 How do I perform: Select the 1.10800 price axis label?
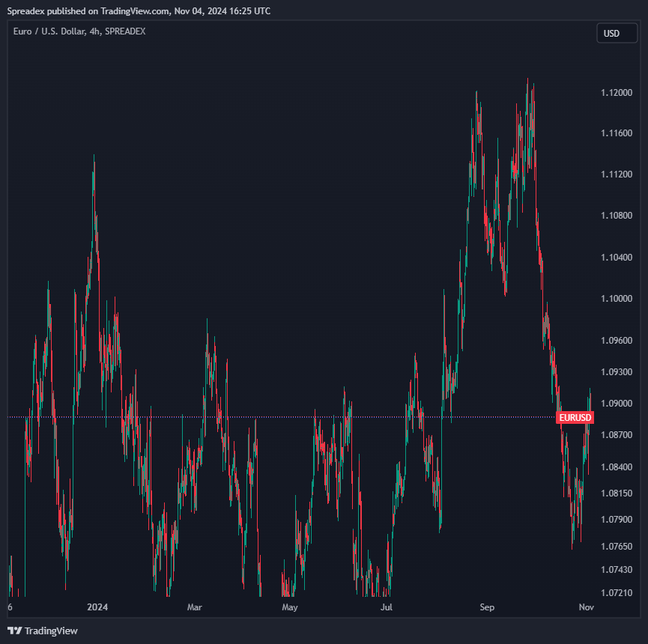[617, 215]
